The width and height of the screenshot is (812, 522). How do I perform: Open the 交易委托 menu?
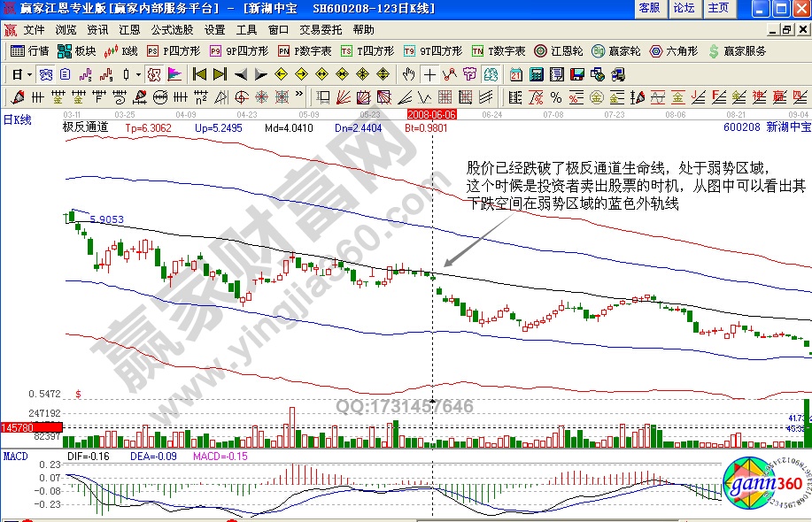tap(319, 29)
